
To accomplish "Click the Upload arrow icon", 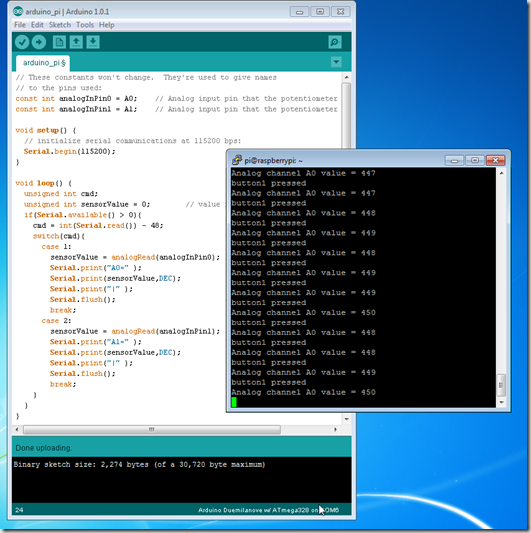I will point(39,42).
